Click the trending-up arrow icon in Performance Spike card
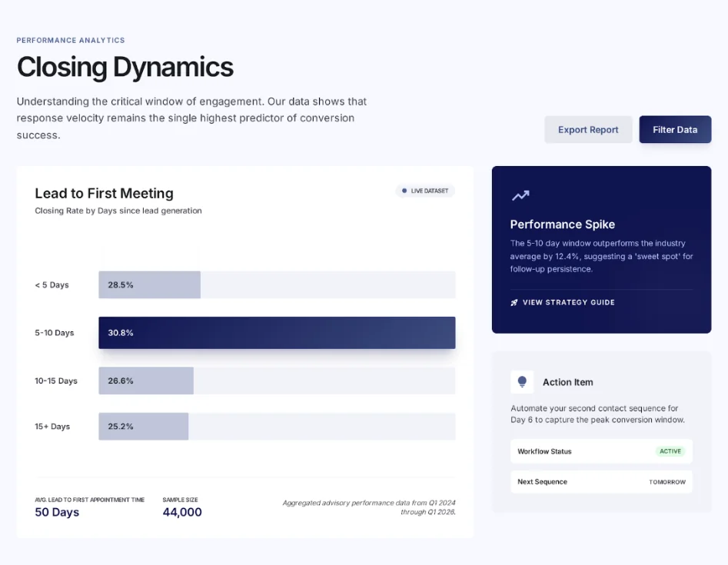The height and width of the screenshot is (565, 728). pos(520,195)
